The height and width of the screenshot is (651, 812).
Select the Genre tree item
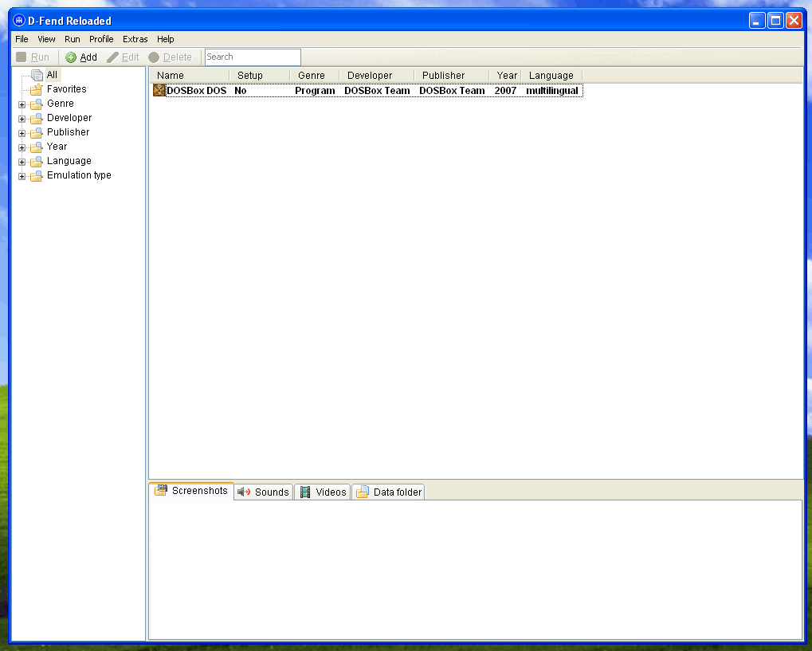(60, 104)
